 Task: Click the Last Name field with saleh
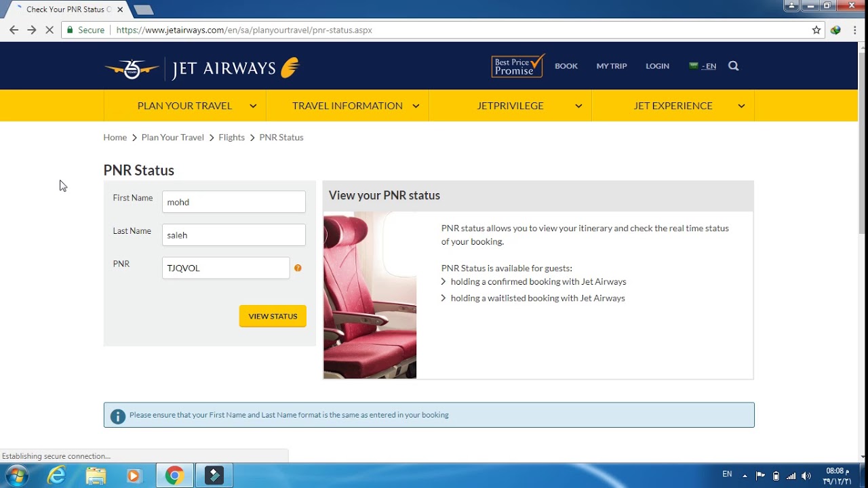(234, 235)
